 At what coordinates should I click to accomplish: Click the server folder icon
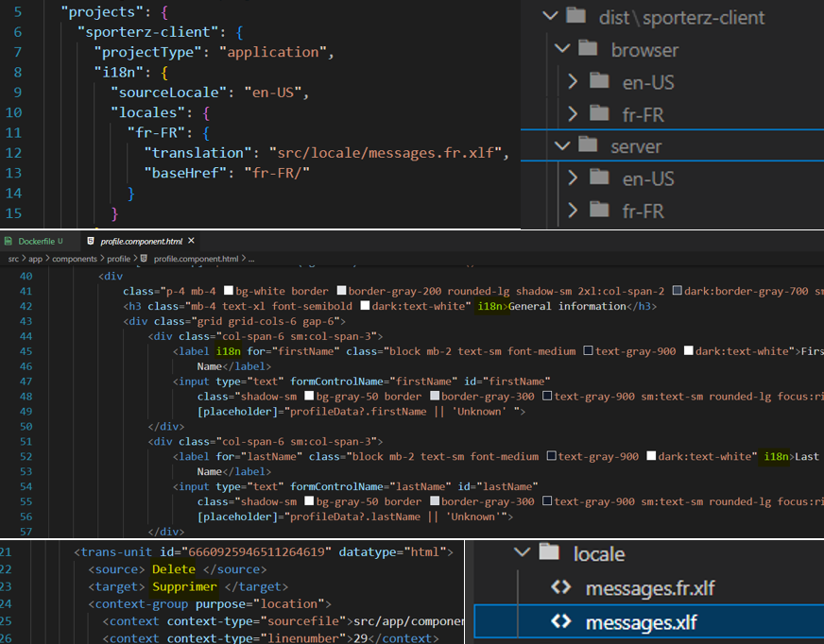(x=588, y=144)
